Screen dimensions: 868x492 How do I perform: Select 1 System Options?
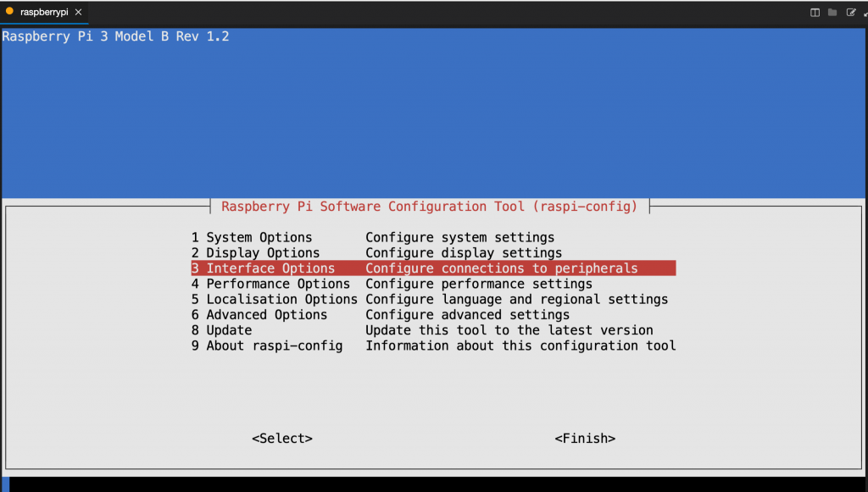click(433, 237)
